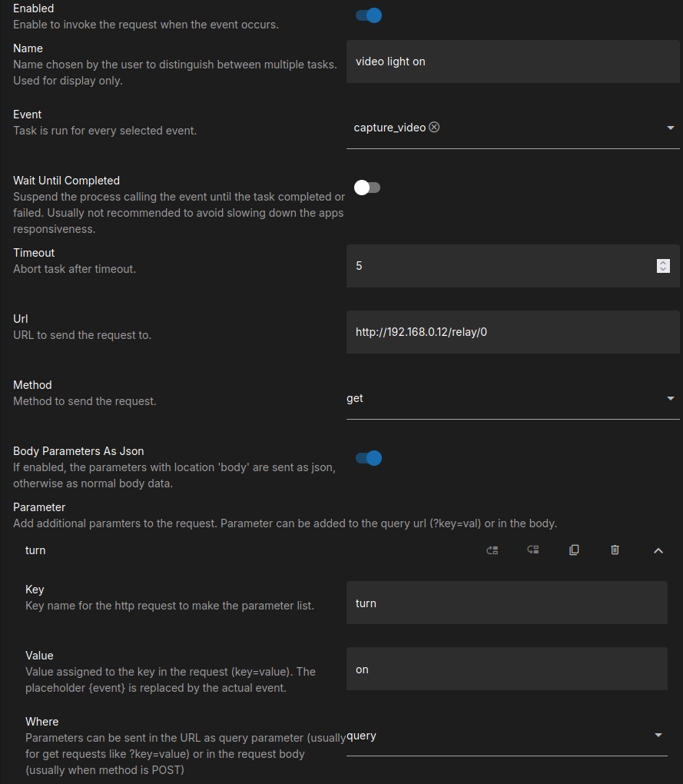Click the Value field containing on
The width and height of the screenshot is (683, 784).
506,669
